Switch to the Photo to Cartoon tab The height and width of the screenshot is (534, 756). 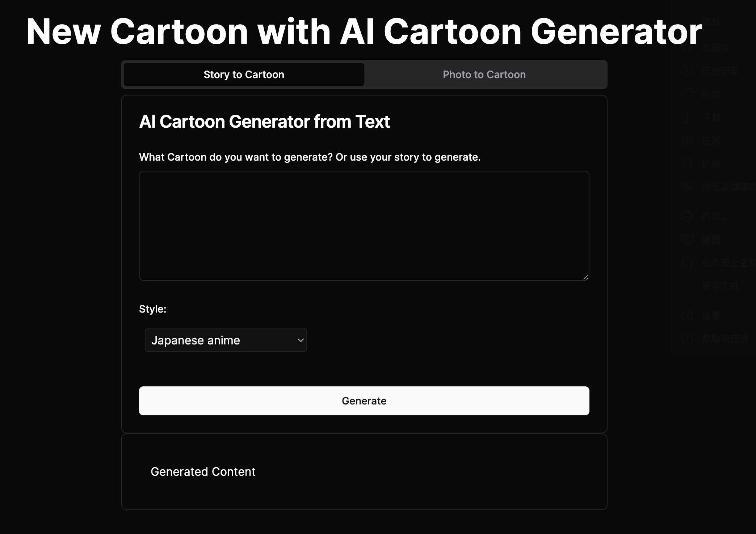(484, 75)
